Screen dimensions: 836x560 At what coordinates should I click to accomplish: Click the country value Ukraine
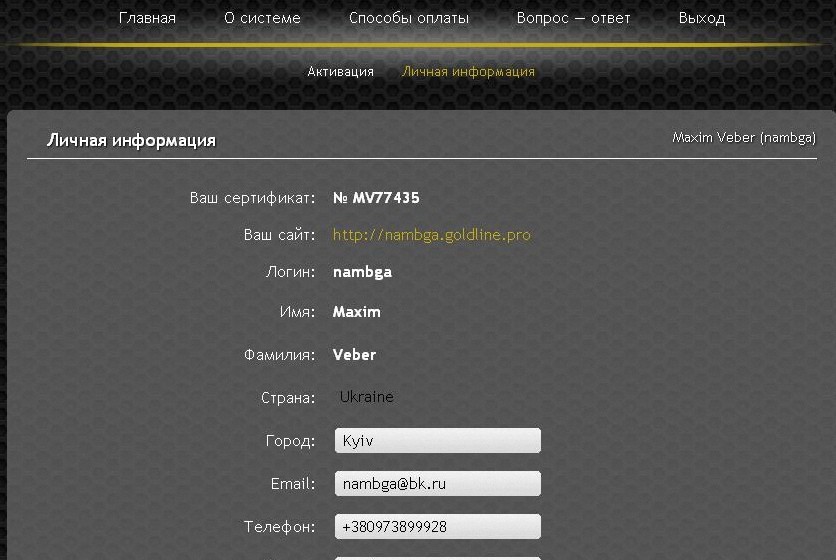point(367,397)
